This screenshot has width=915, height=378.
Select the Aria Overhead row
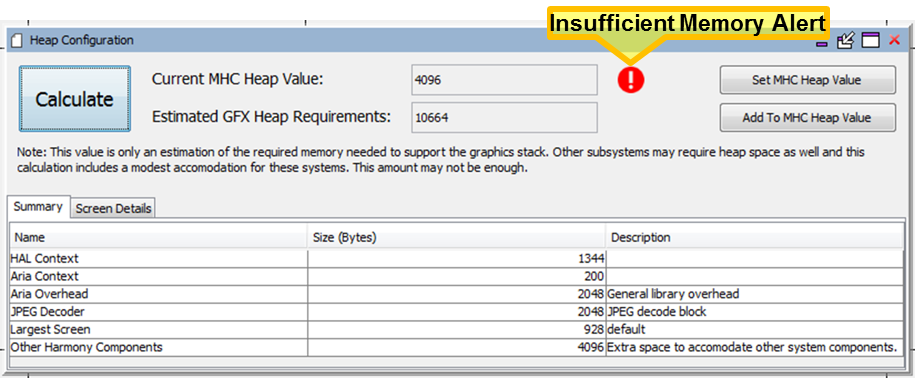click(x=456, y=294)
